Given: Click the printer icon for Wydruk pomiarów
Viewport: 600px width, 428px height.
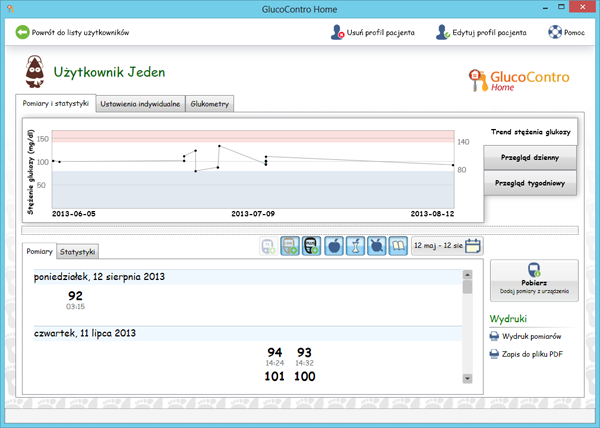Looking at the screenshot, I should (x=494, y=336).
